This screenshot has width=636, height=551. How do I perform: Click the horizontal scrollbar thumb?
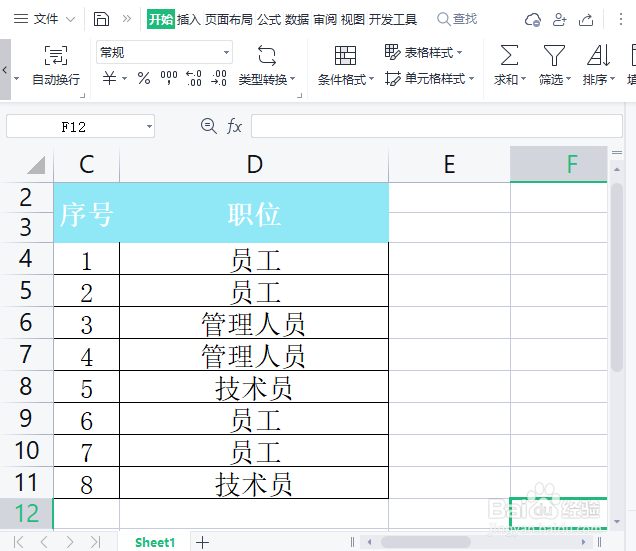[x=425, y=542]
